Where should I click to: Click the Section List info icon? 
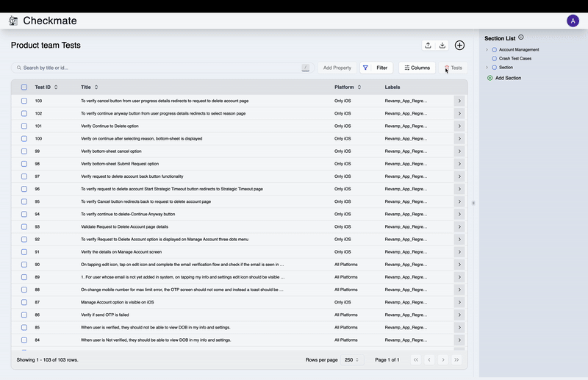521,37
